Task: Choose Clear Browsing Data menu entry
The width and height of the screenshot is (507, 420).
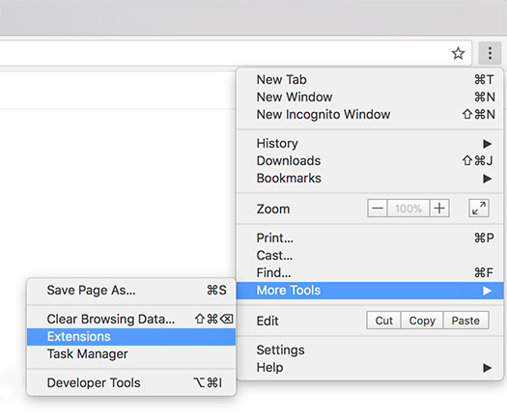Action: point(131,320)
